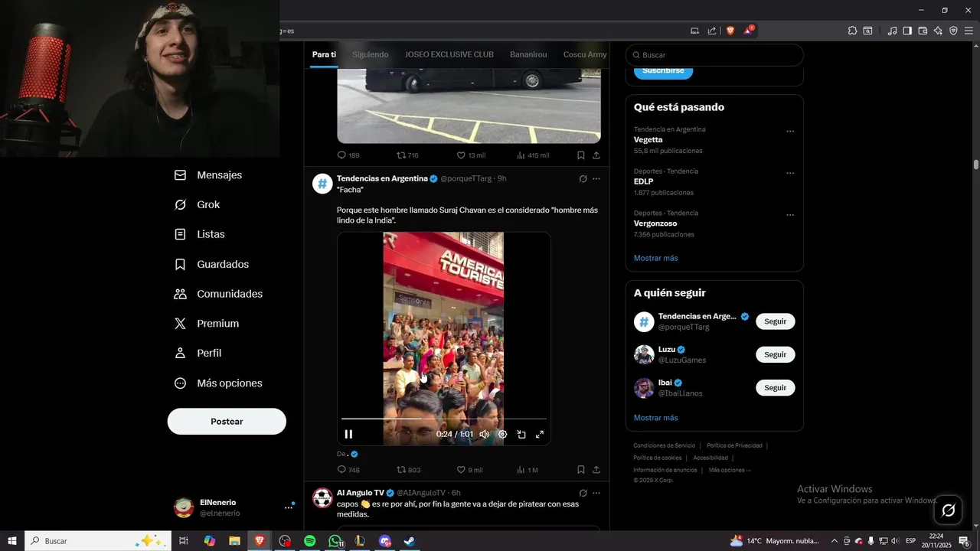Viewport: 980px width, 551px height.
Task: Toggle browser sidebar panel
Action: tap(907, 31)
